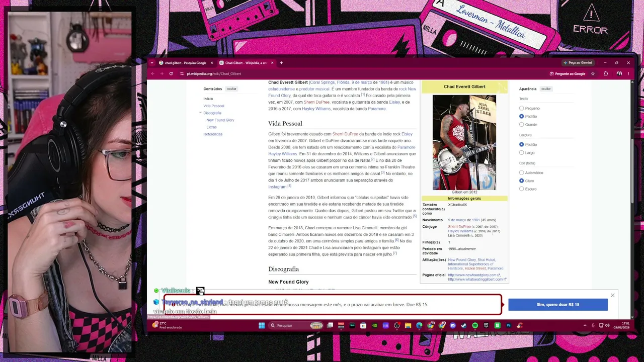The width and height of the screenshot is (644, 362).
Task: Choose Escuro color mode
Action: tap(522, 189)
